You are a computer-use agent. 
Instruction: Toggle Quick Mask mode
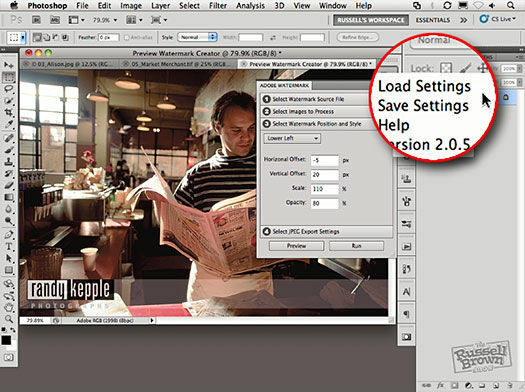(x=9, y=358)
